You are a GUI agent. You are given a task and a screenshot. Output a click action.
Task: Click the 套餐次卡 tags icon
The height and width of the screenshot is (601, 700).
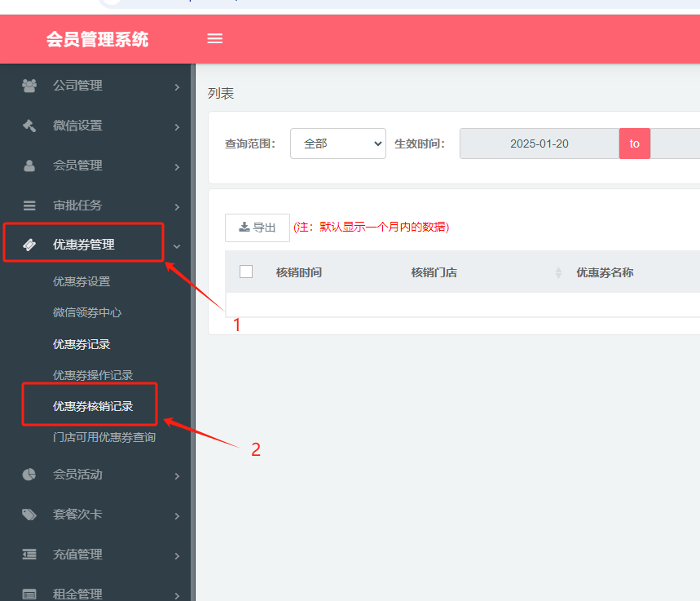(29, 515)
